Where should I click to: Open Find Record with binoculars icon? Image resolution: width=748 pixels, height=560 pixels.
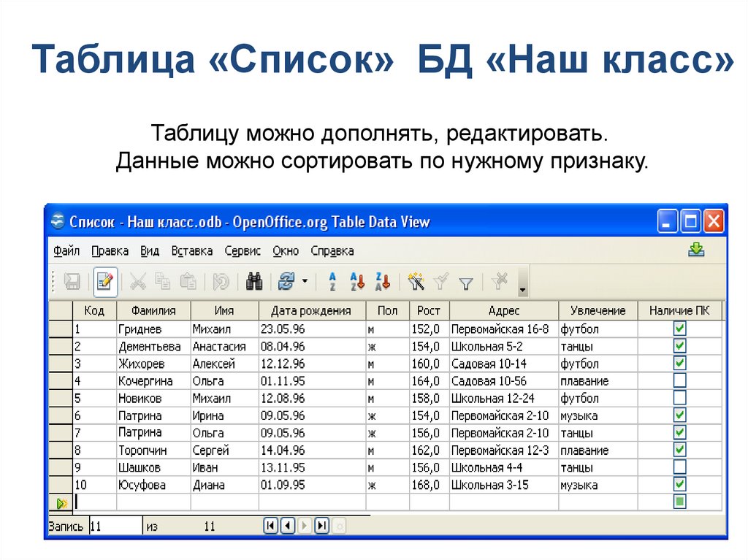[254, 281]
